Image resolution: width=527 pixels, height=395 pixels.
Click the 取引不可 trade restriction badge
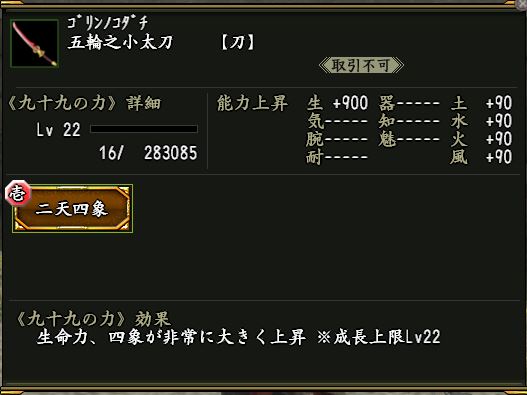click(x=361, y=65)
